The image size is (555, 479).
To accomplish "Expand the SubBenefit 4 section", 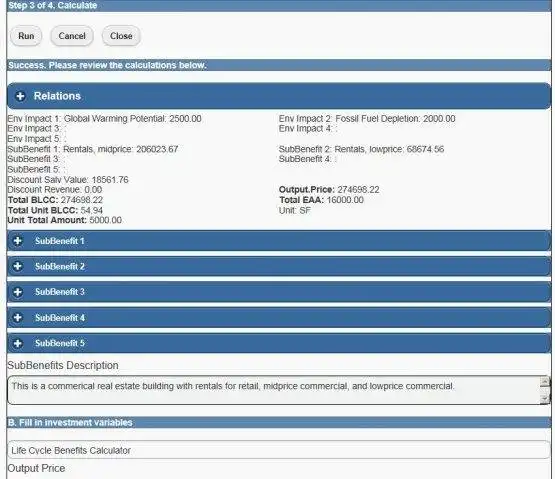I will click(279, 318).
